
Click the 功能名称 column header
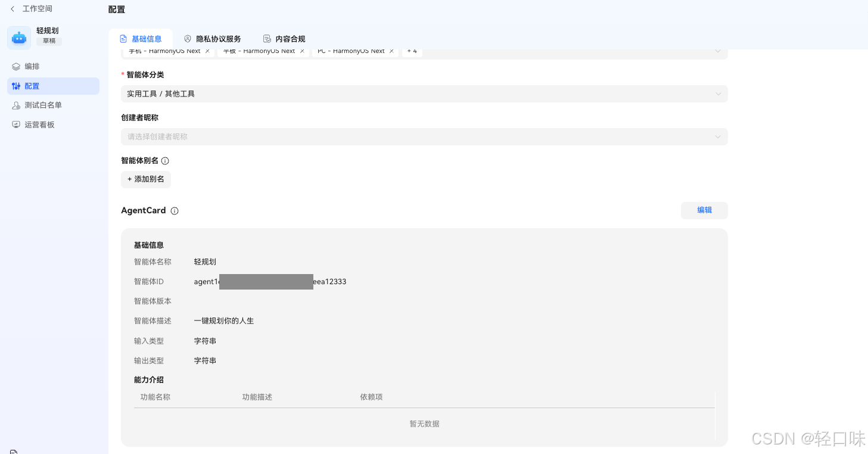(x=155, y=397)
